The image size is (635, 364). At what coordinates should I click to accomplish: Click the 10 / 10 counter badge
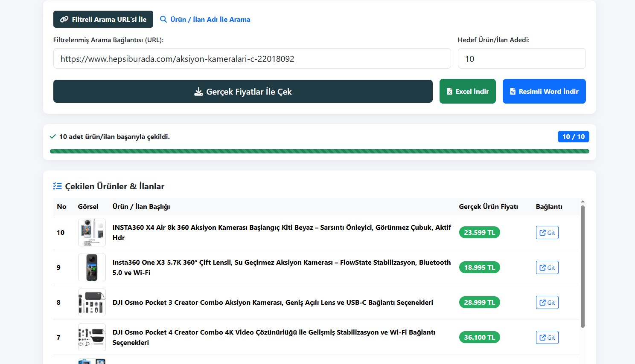click(574, 136)
